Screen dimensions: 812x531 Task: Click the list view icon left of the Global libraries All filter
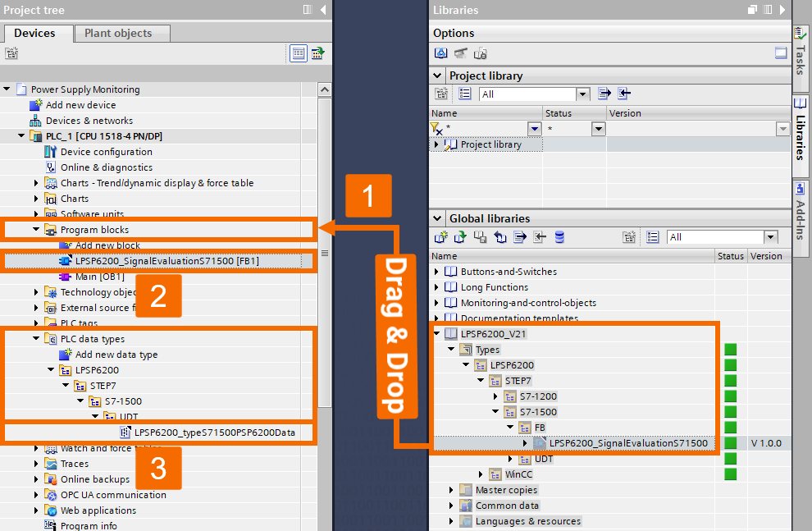(653, 237)
